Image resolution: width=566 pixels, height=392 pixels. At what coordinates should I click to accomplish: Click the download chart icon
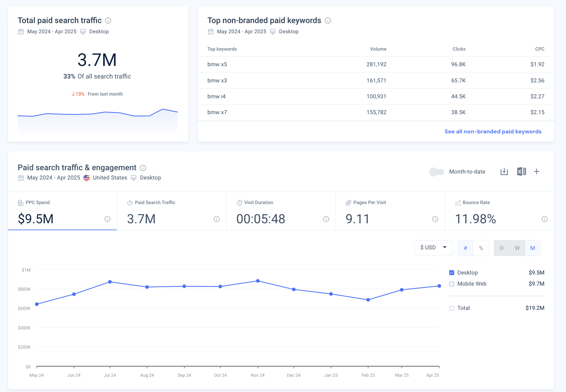[x=504, y=171]
